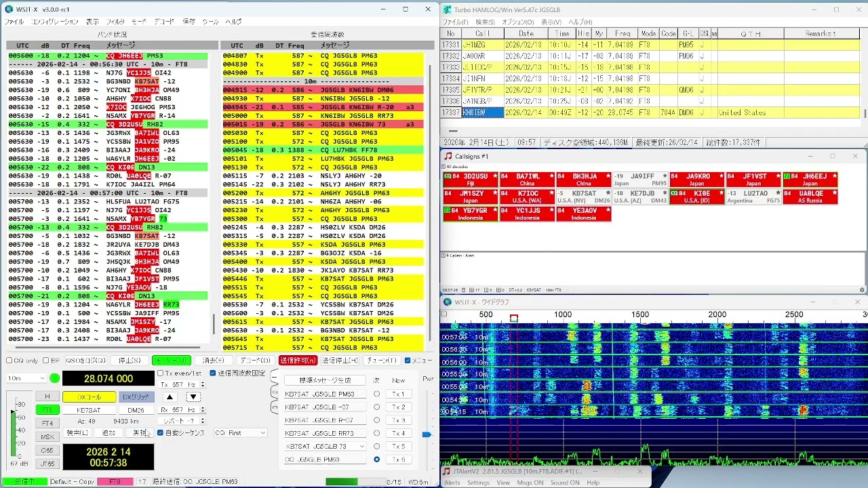
Task: Click the 消去(E) erase button
Action: (213, 361)
